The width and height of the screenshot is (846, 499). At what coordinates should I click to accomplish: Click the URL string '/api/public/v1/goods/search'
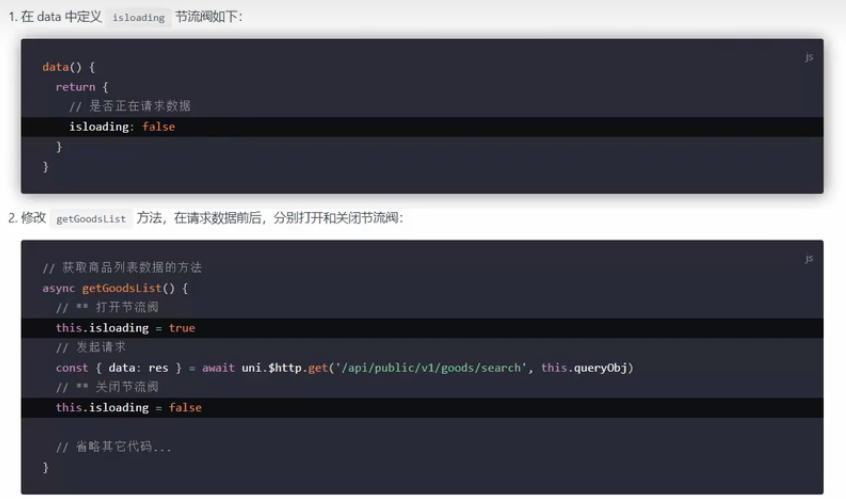tap(431, 368)
